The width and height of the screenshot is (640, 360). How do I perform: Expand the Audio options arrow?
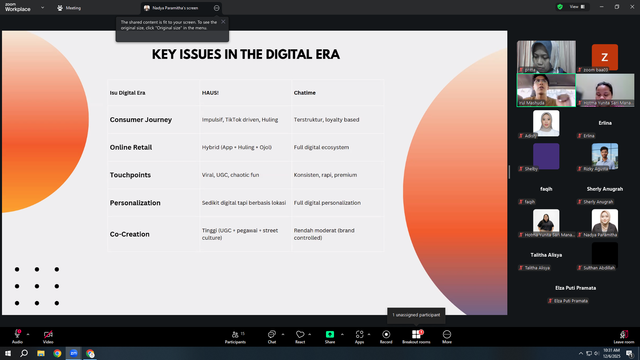click(28, 334)
